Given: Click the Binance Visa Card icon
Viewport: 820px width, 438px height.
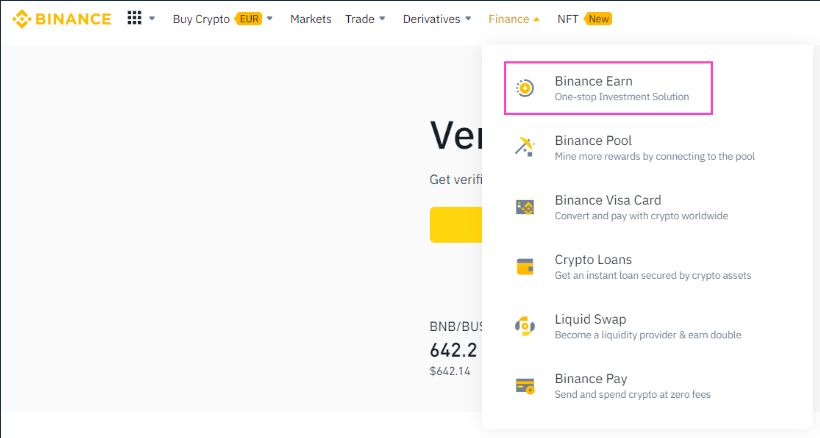Looking at the screenshot, I should coord(525,207).
